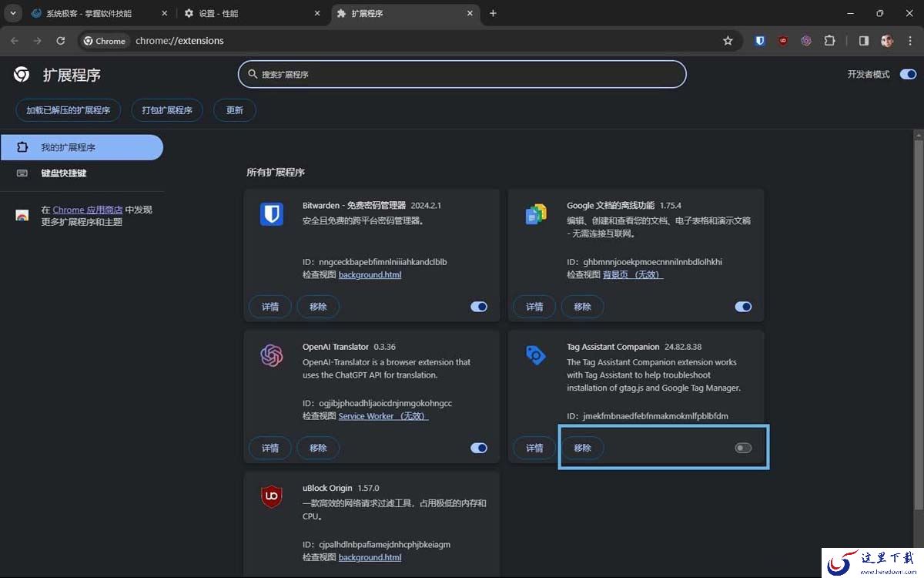
Task: Click Bitwarden ID nngceckbapebfimnlniiiahkandclblb text
Action: 383,262
